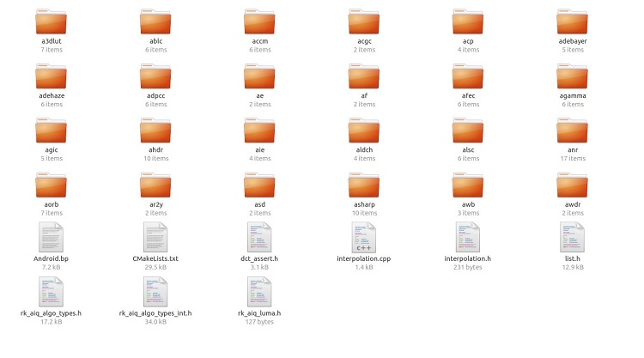This screenshot has height=358, width=644.
Task: Select the aorb folder icon
Action: (x=51, y=185)
